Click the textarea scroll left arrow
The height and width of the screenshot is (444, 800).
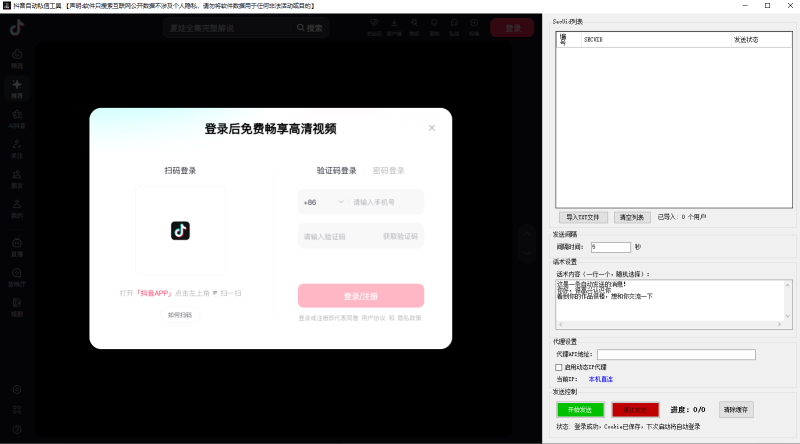560,325
